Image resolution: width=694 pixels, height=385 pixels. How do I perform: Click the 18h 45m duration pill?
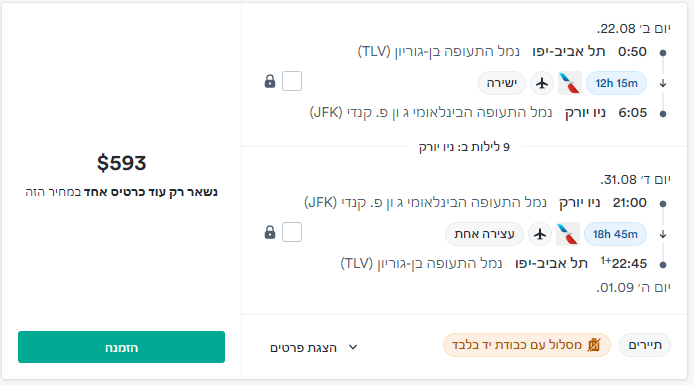(615, 234)
